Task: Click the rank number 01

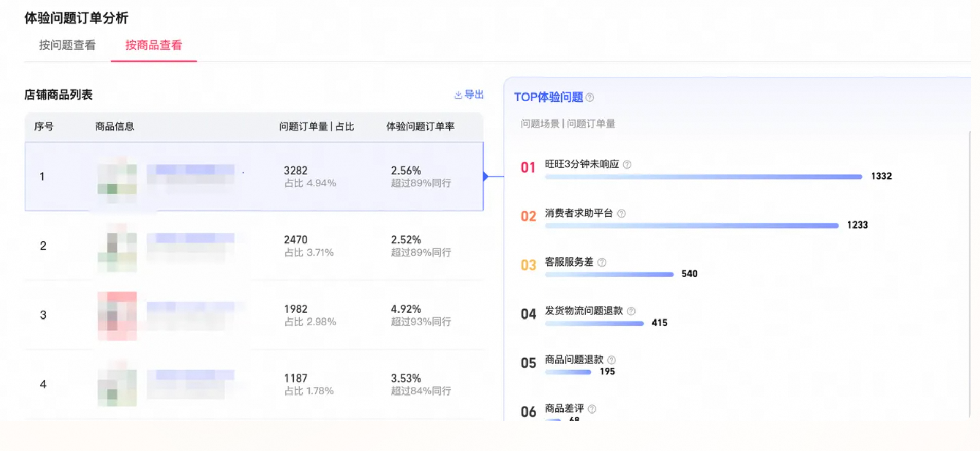Action: [528, 167]
